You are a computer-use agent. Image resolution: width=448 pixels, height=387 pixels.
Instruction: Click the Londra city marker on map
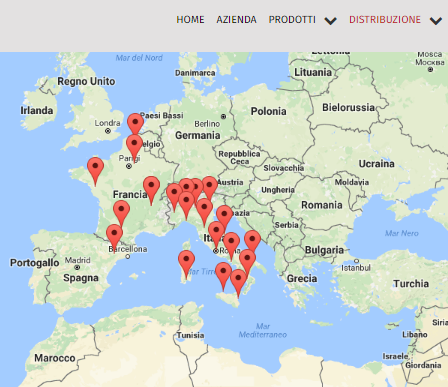[108, 131]
